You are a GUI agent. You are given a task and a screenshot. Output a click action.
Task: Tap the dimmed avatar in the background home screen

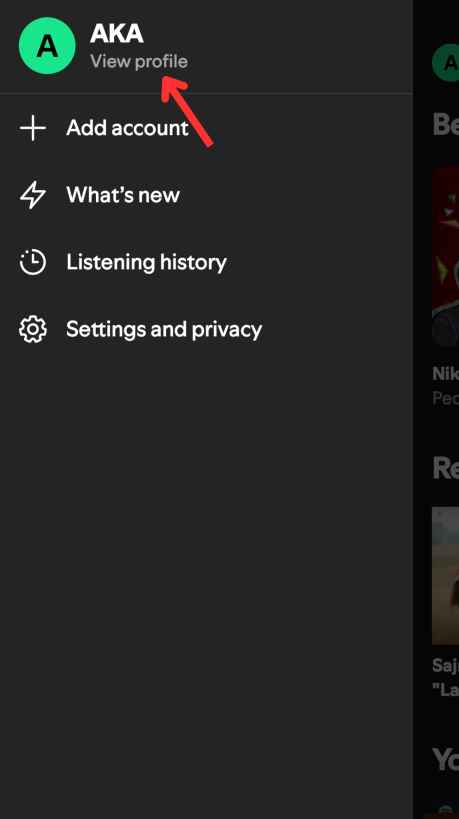pyautogui.click(x=446, y=63)
